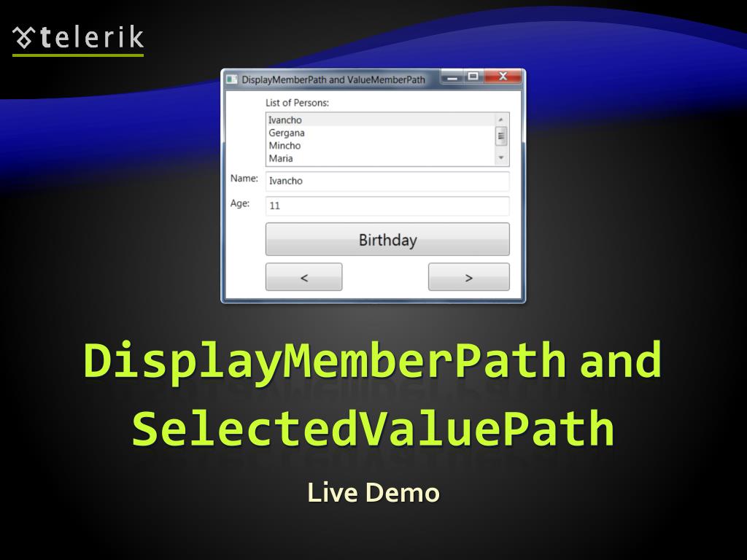Click the 'Live Demo' subtitle text

(373, 493)
